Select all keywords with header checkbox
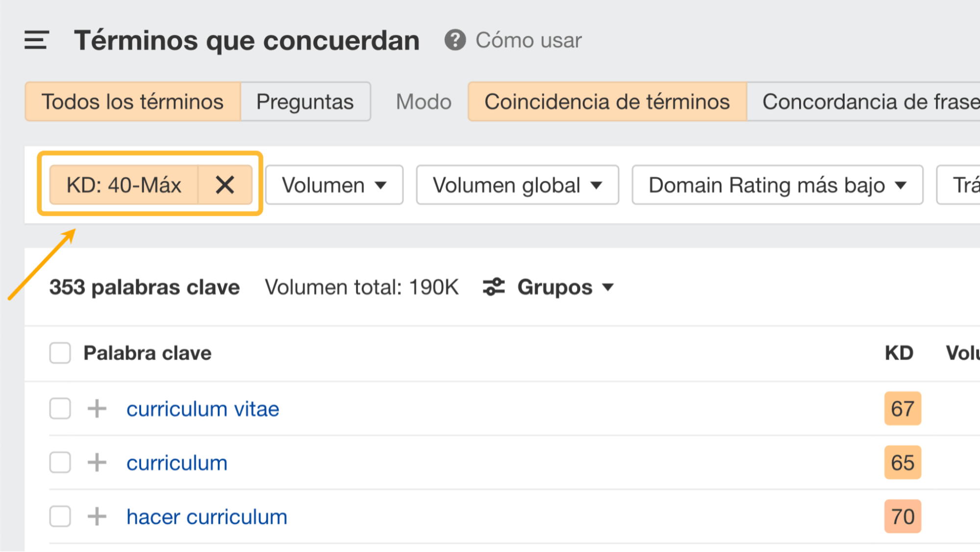The image size is (980, 552). [59, 353]
